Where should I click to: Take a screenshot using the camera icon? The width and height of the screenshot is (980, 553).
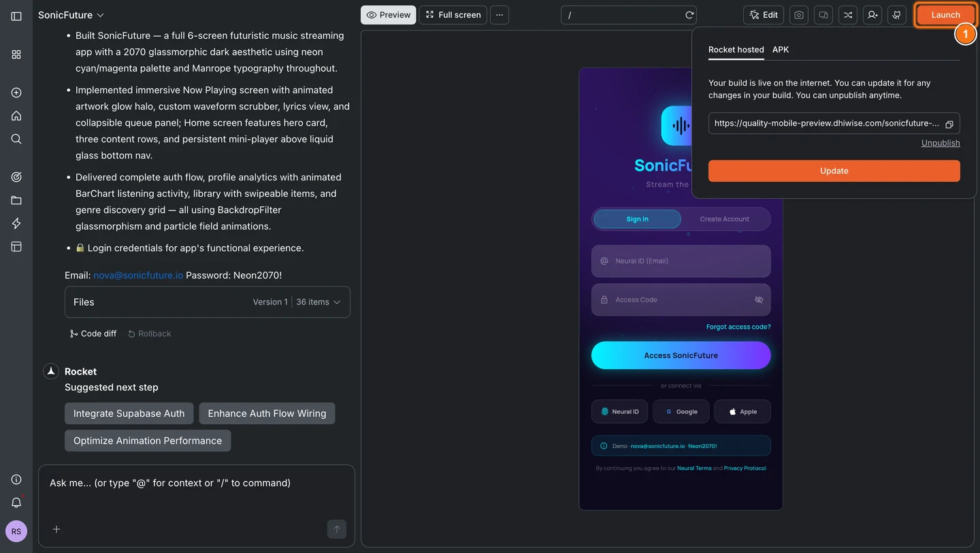coord(798,14)
